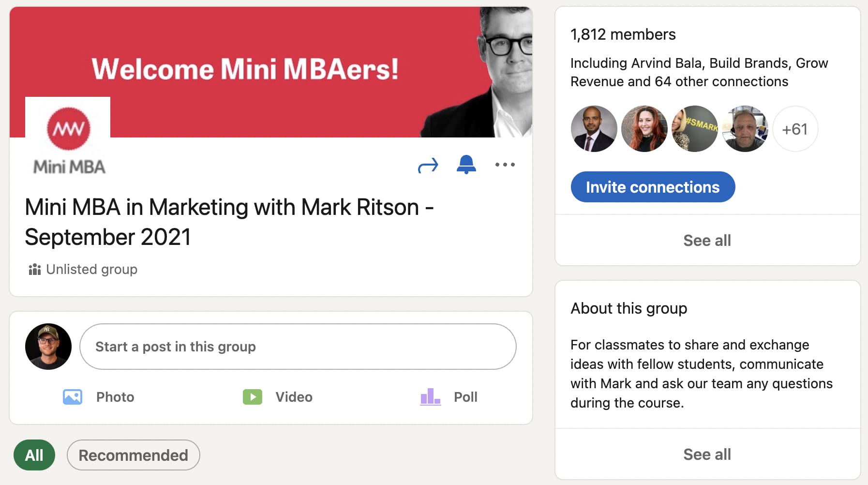868x485 pixels.
Task: Click the group title Mini MBA in Marketing
Action: coord(229,222)
